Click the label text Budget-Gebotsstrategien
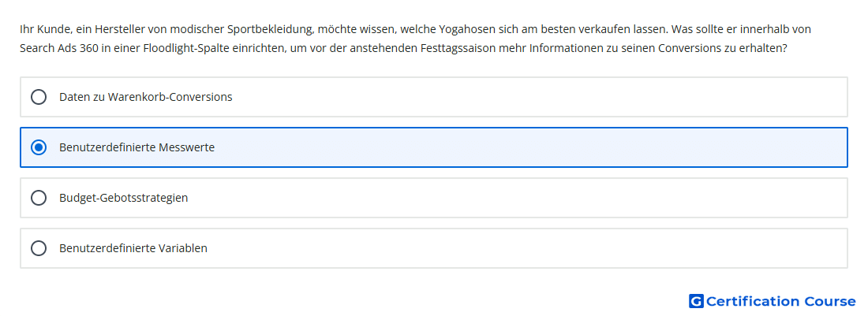868x316 pixels. pyautogui.click(x=123, y=198)
